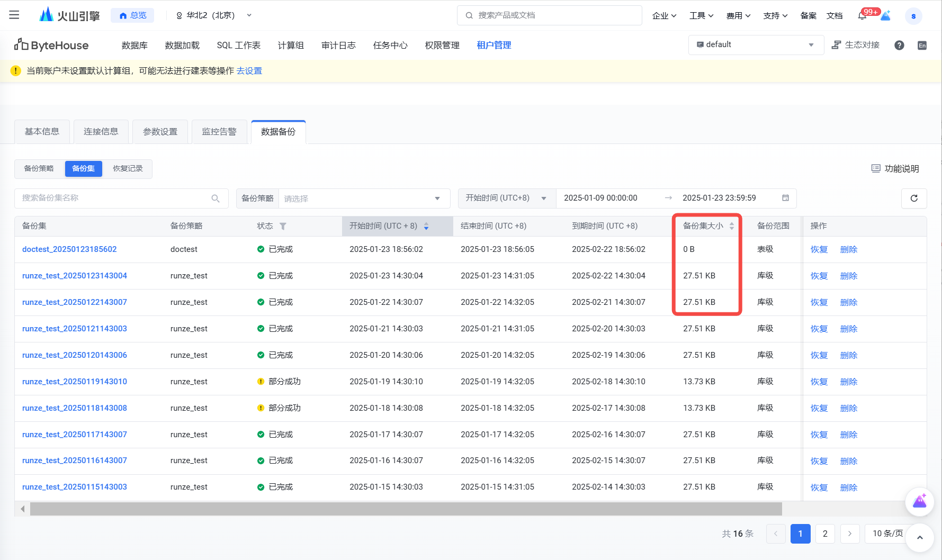Sort by start time column arrows
The image size is (942, 560).
(426, 226)
